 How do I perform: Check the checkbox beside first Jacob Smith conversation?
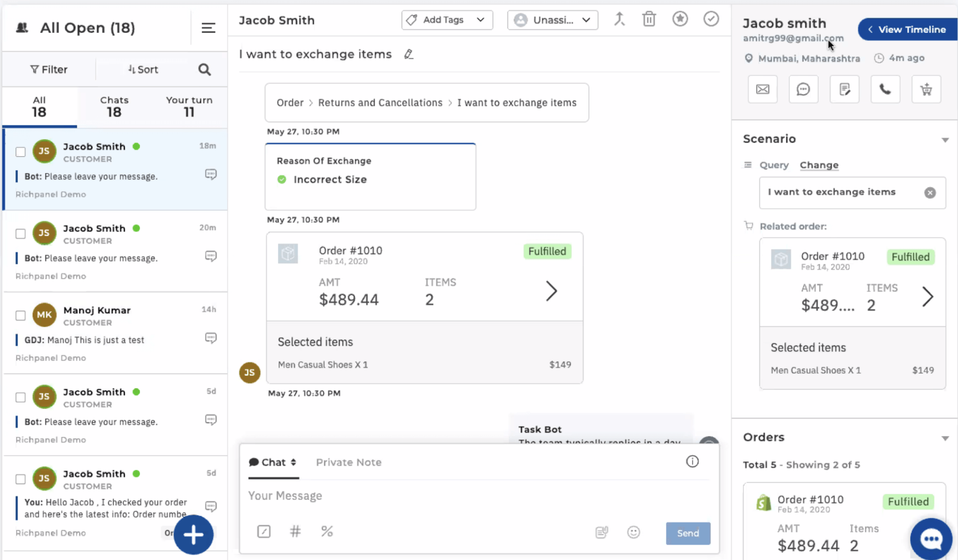click(x=20, y=152)
